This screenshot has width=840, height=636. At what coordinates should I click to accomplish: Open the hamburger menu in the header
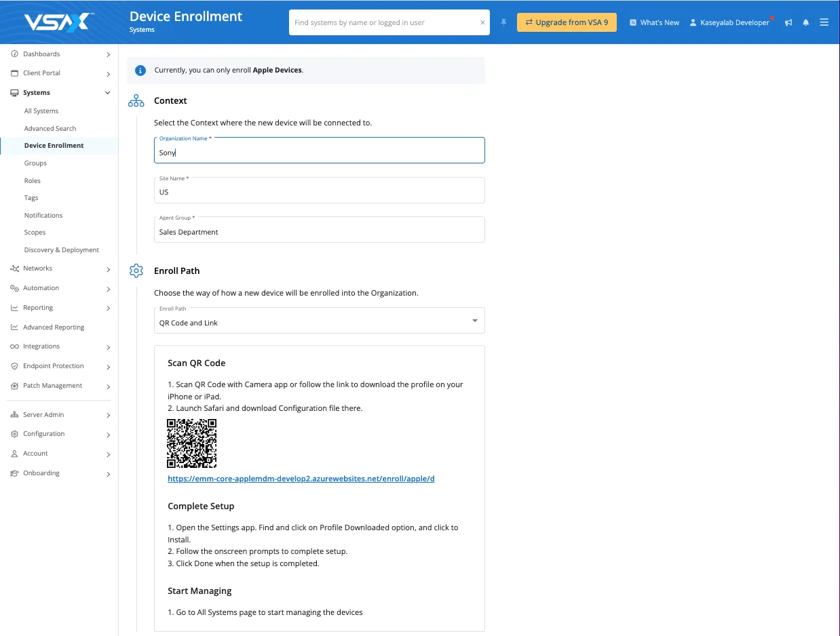click(x=824, y=22)
